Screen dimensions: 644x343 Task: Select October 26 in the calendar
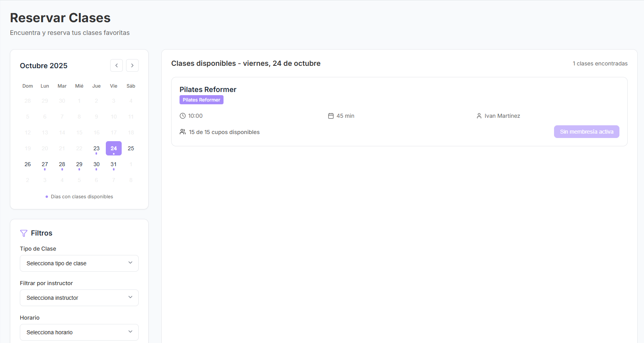28,164
